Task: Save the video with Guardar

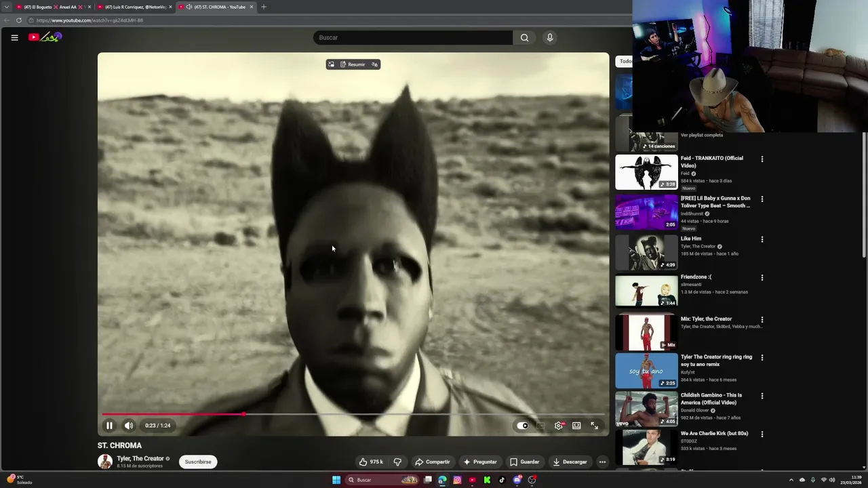Action: click(525, 462)
